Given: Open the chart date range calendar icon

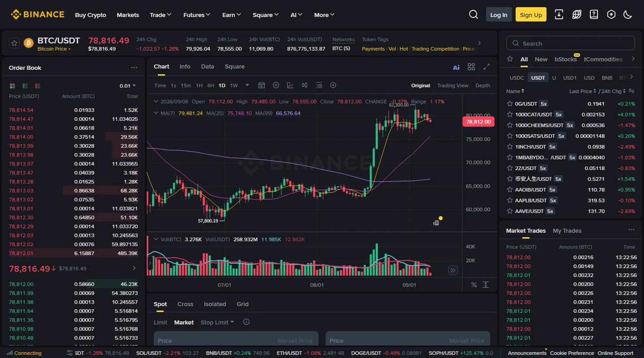Looking at the screenshot, I should point(262,85).
